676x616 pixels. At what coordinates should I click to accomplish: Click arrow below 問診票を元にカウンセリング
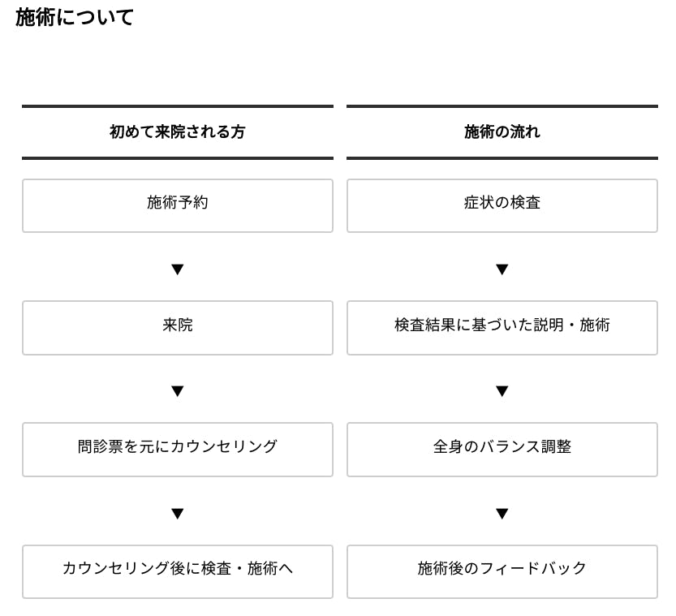tap(178, 514)
